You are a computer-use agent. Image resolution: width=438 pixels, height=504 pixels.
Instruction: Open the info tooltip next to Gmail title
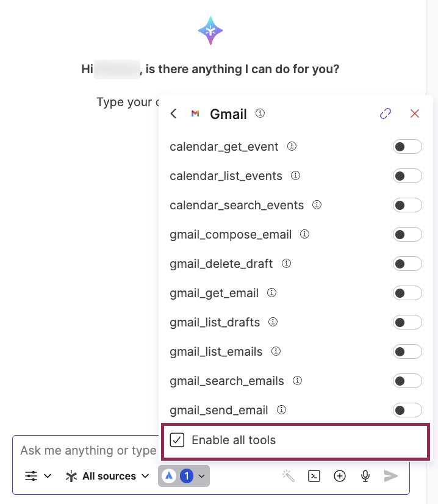[259, 113]
